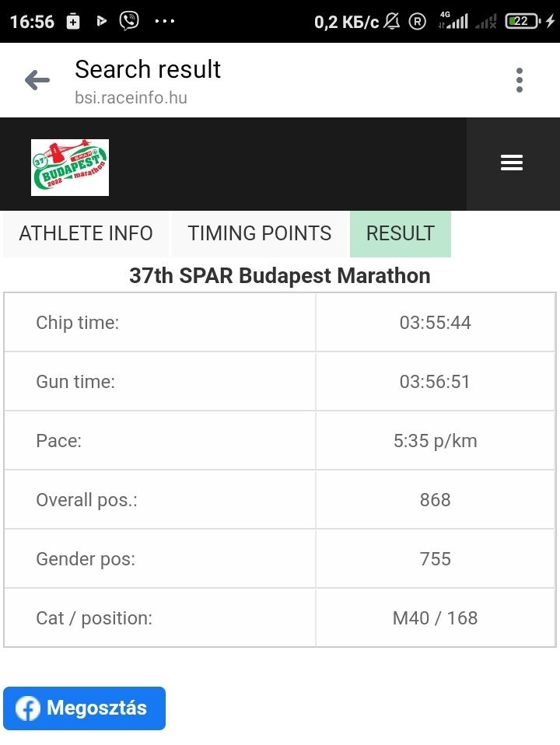
Task: Tap the bsi.raceinfo.hu URL text
Action: [131, 98]
